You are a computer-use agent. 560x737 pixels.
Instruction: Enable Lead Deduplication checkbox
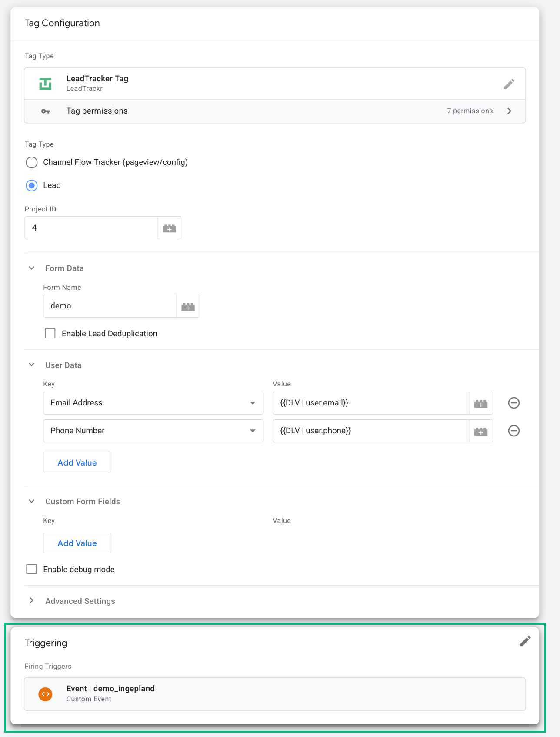pyautogui.click(x=50, y=333)
